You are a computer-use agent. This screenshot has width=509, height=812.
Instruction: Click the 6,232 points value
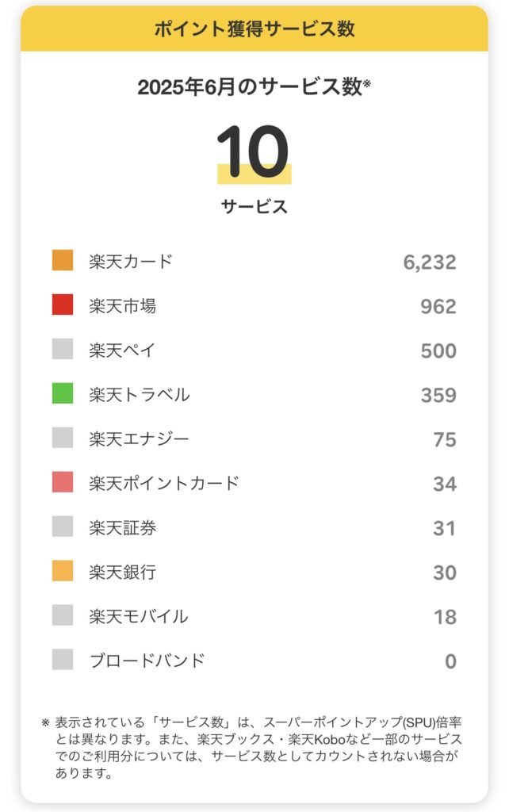click(430, 262)
